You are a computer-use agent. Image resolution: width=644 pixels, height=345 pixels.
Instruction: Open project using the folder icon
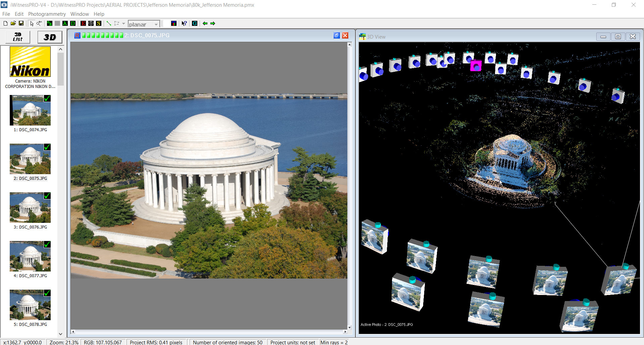pos(13,23)
